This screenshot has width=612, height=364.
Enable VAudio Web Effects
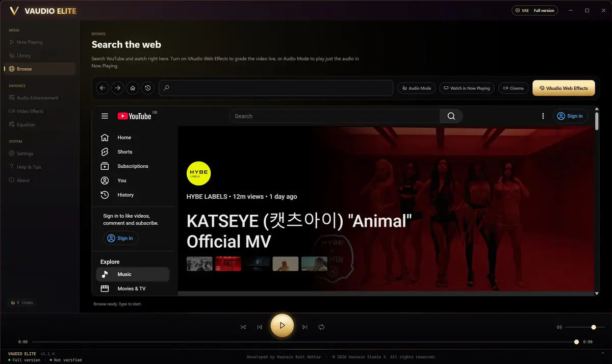pos(564,88)
